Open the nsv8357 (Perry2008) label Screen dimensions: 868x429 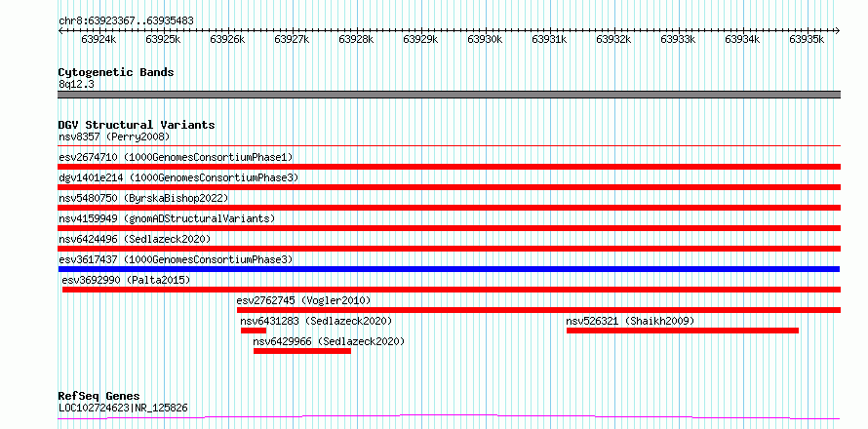(114, 136)
